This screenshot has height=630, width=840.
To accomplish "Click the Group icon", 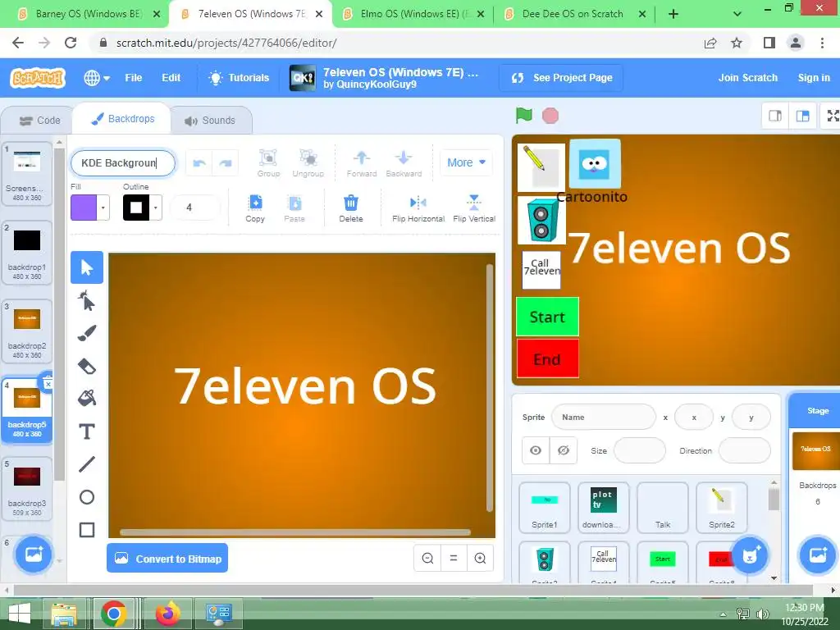I will click(x=268, y=163).
